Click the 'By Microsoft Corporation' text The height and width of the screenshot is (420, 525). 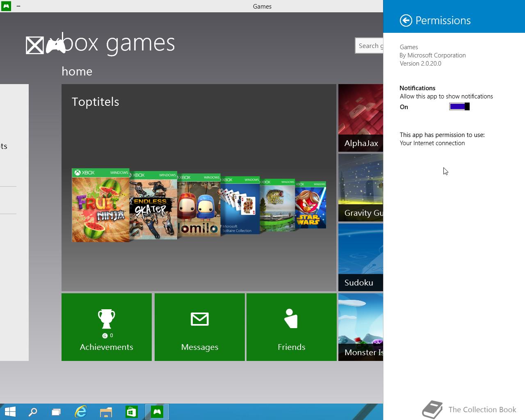click(433, 55)
